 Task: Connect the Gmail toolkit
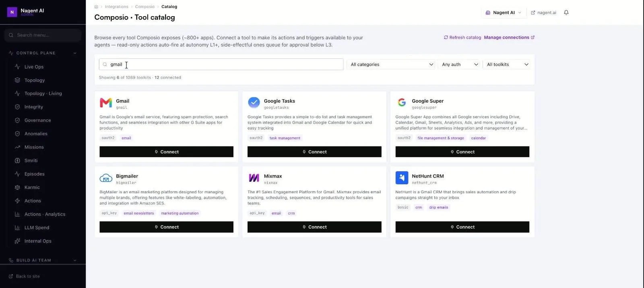click(166, 152)
